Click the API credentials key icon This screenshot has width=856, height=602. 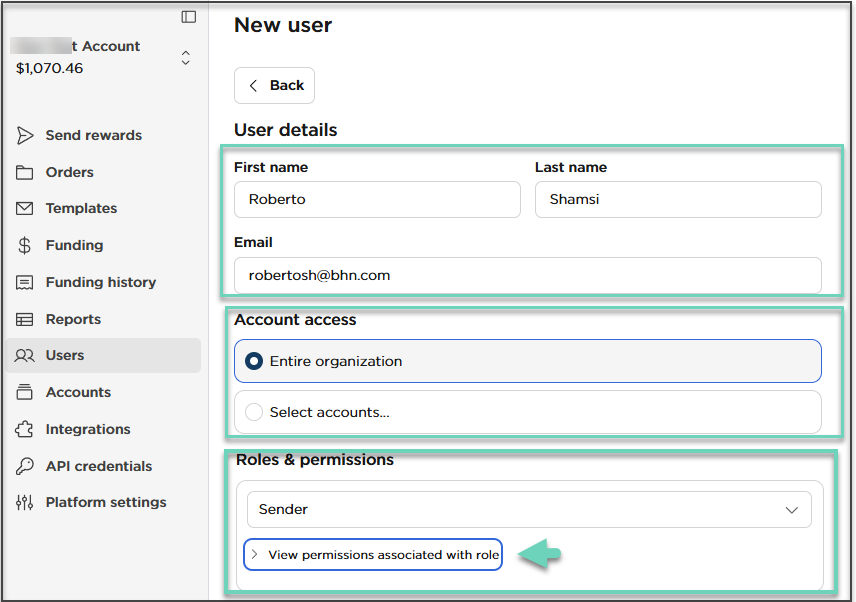25,466
